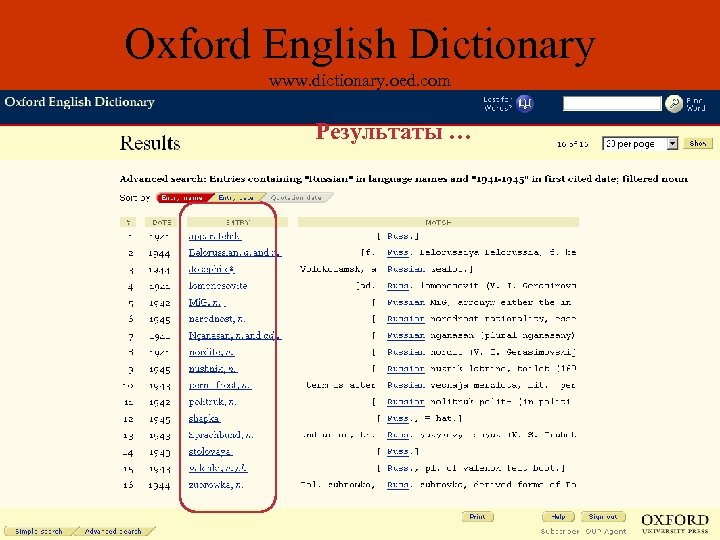Open the first entry link, row 1
The height and width of the screenshot is (540, 720).
[214, 236]
